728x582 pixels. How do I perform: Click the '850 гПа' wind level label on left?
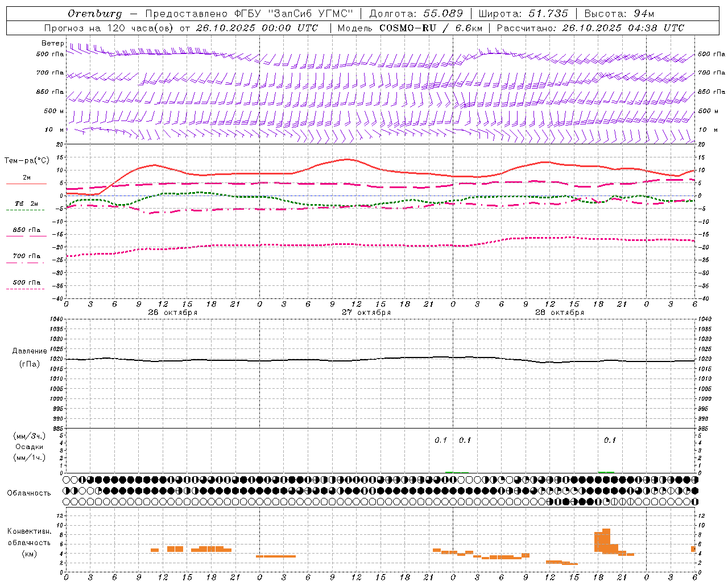pyautogui.click(x=51, y=92)
